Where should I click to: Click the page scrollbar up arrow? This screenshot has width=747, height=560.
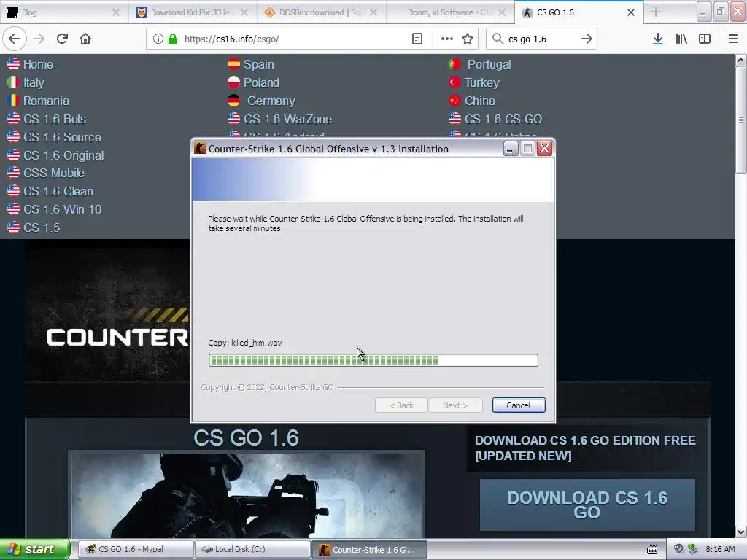(x=740, y=60)
